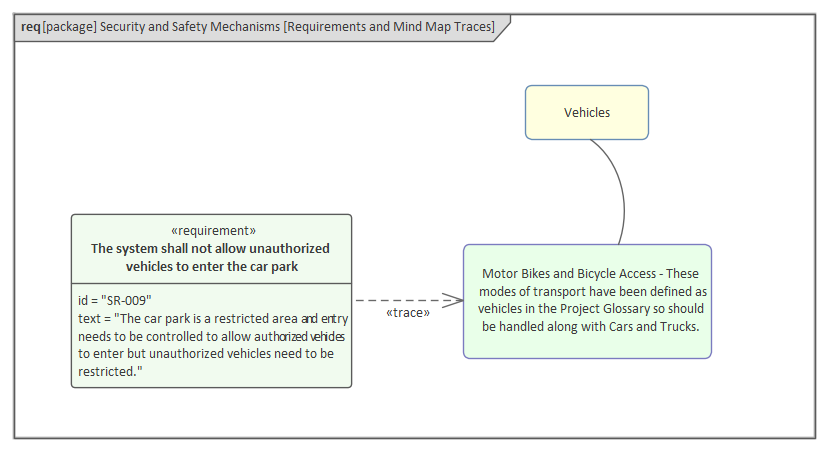Click the divider line in requirement box

point(211,283)
